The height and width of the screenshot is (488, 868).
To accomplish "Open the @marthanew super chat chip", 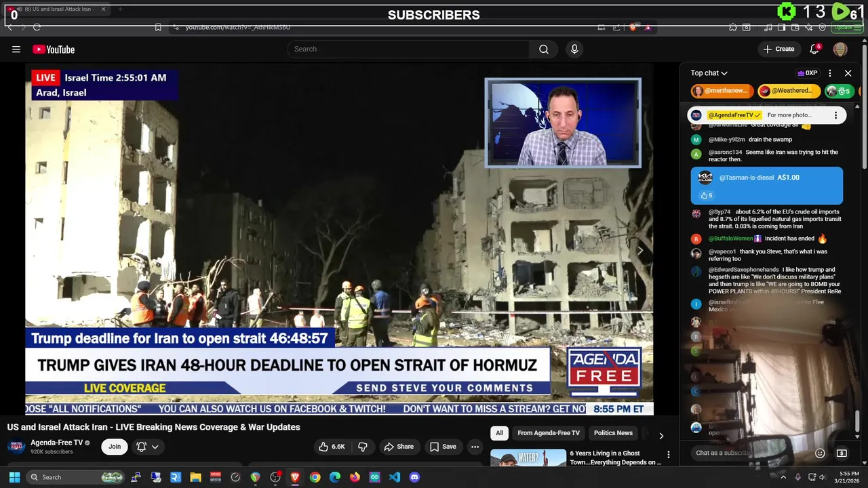I will click(x=722, y=91).
